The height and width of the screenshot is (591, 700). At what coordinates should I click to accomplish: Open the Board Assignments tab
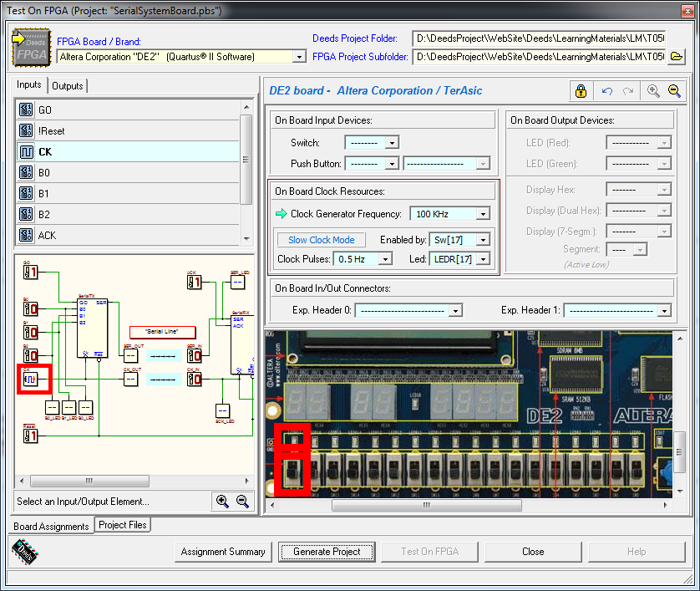(51, 527)
